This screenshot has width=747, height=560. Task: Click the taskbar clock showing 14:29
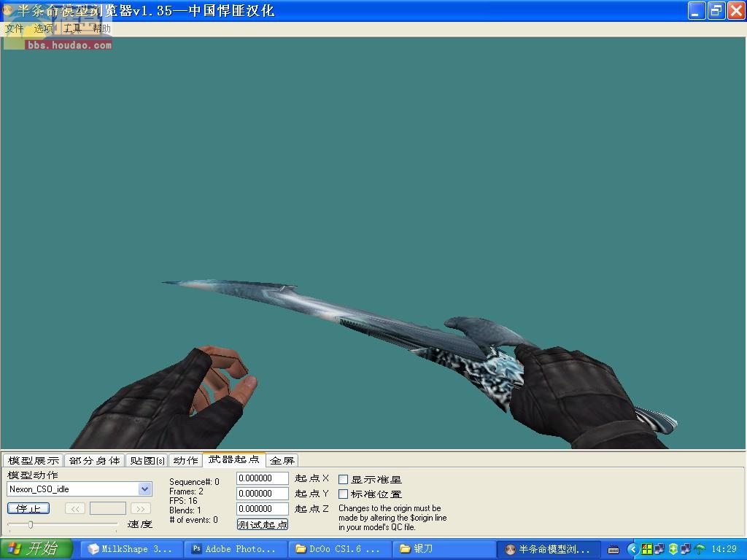click(724, 549)
